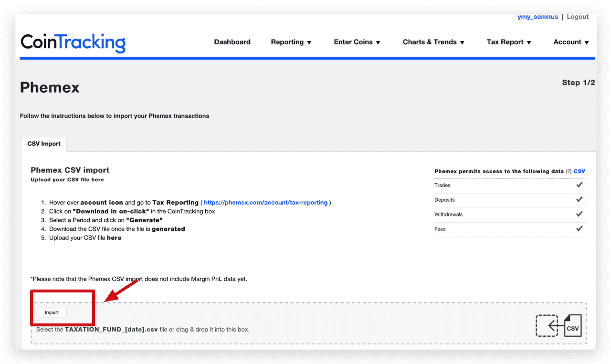
Task: Open the Dashboard menu item
Action: (x=232, y=42)
